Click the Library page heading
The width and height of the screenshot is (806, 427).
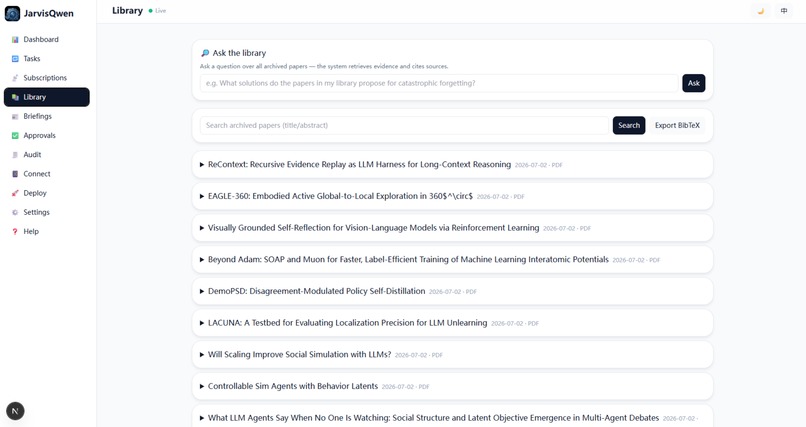click(127, 10)
